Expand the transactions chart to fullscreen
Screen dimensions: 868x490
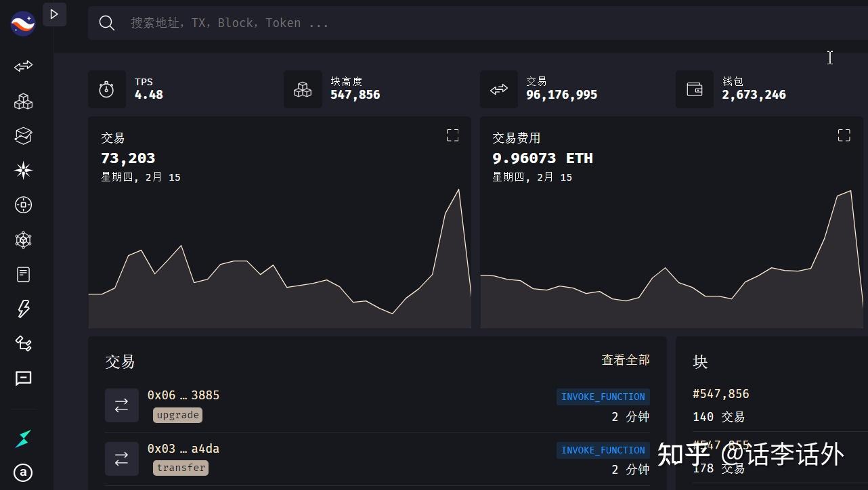coord(452,135)
